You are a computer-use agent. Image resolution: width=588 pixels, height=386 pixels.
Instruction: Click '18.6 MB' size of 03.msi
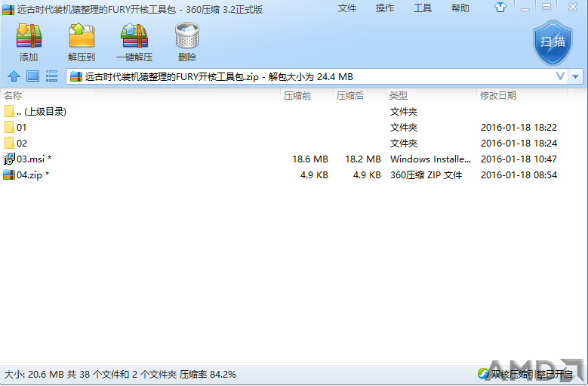click(310, 159)
